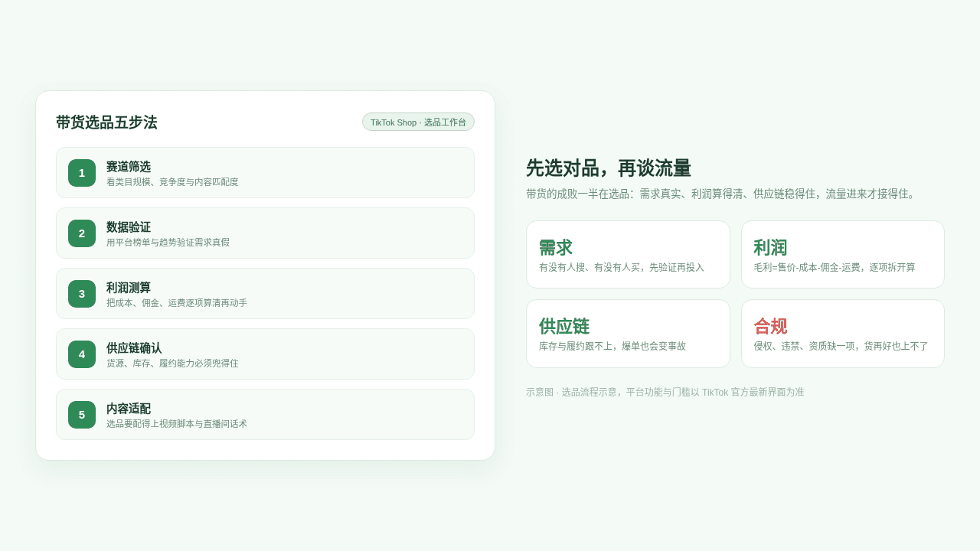980x551 pixels.
Task: Click description 用平台榜单与趋势验证需求真假
Action: 168,243
